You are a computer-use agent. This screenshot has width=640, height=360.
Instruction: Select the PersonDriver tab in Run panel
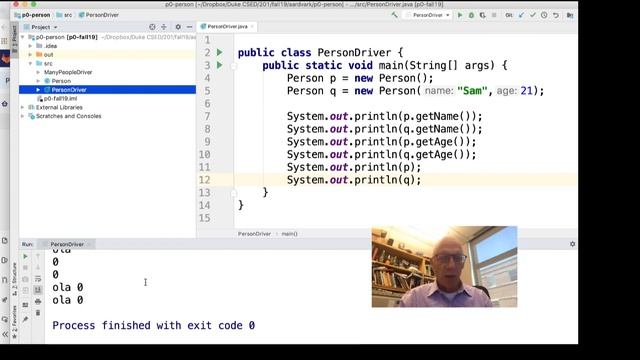click(67, 244)
